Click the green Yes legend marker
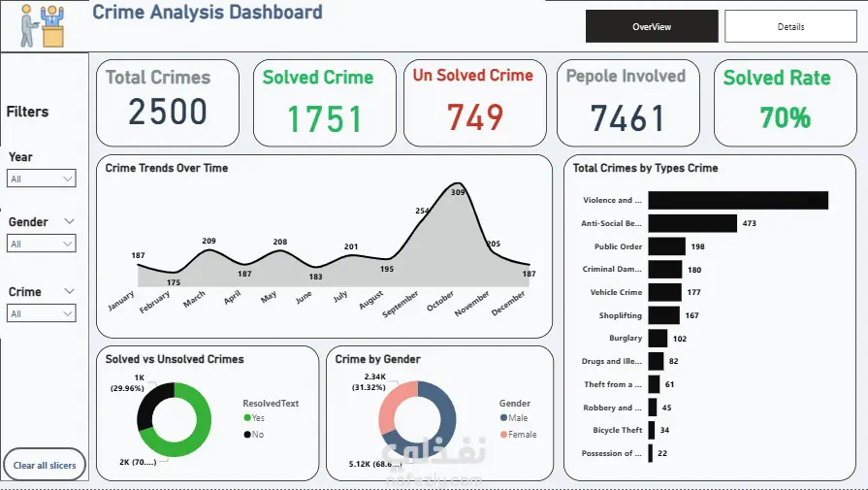Viewport: 868px width, 490px height. (247, 418)
